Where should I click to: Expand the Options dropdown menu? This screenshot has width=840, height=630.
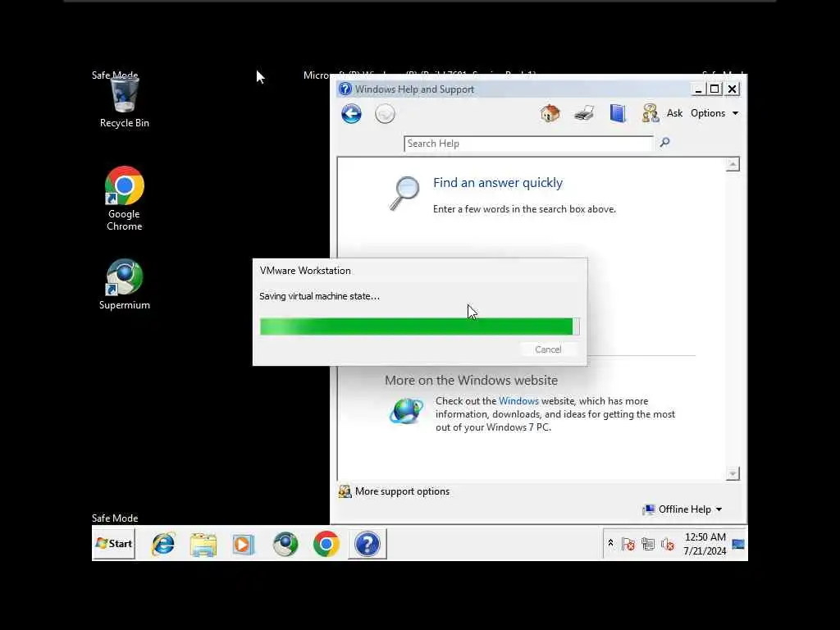pyautogui.click(x=714, y=113)
